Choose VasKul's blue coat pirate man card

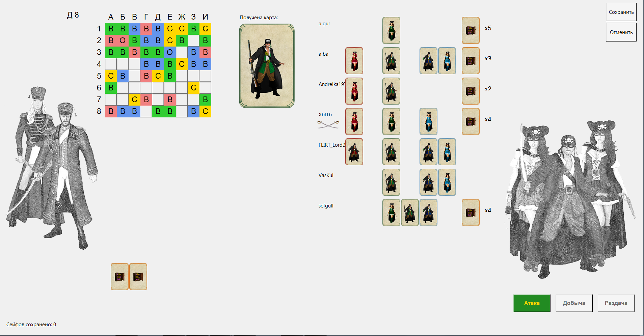click(428, 182)
